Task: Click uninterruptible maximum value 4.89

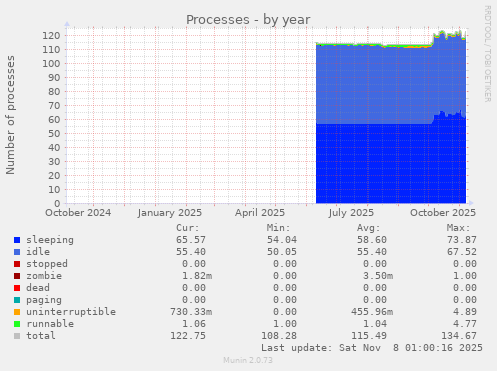Action: pyautogui.click(x=465, y=312)
